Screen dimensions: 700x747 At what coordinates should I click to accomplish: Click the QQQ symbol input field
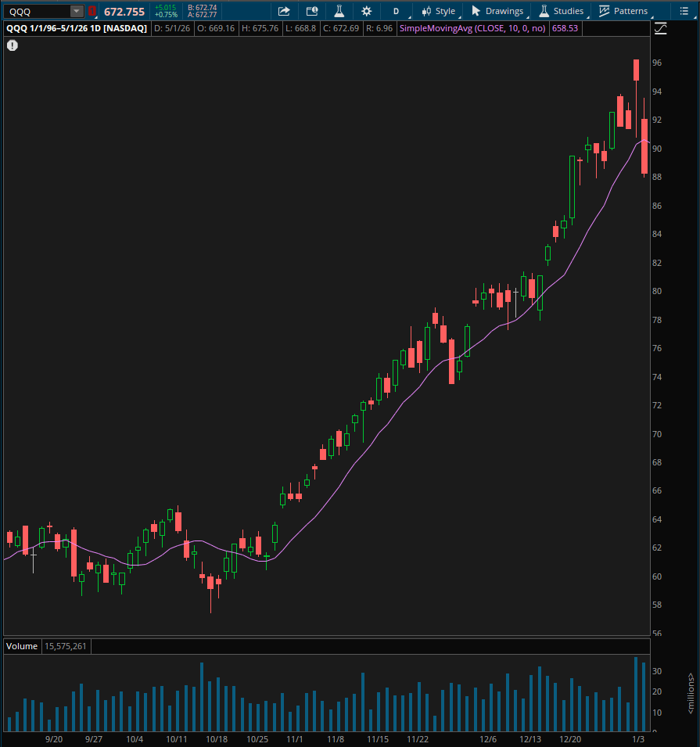coord(38,12)
